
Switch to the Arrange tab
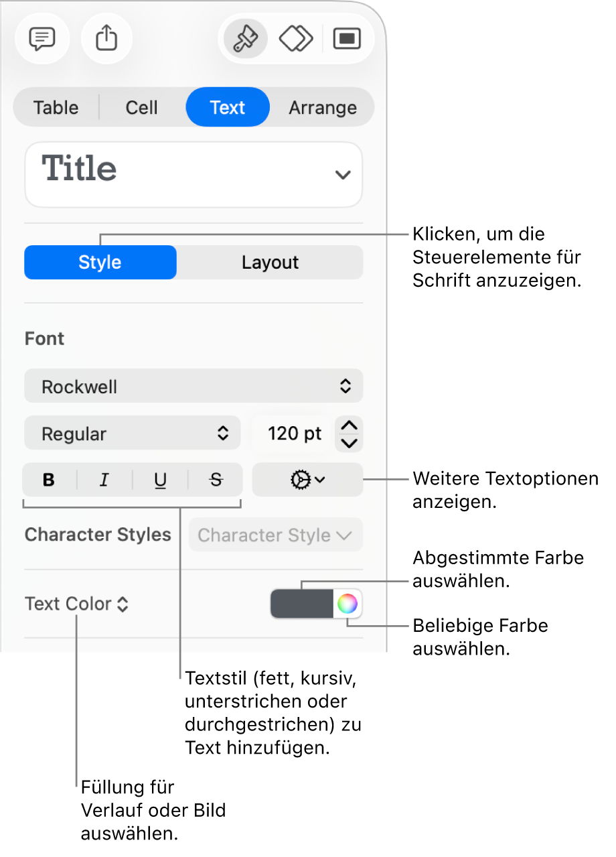323,107
